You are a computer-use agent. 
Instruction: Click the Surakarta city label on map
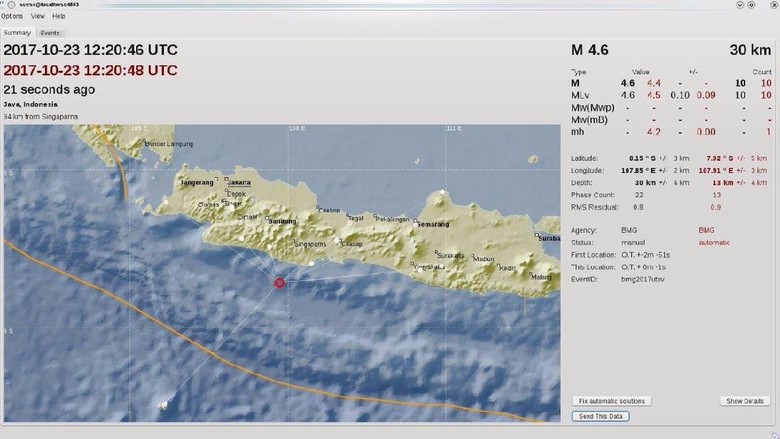450,256
